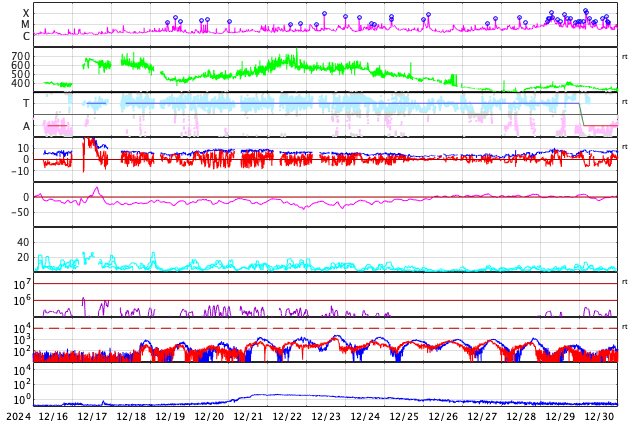The height and width of the screenshot is (424, 634).
Task: Click the 10^6 axis label
Action: [x=22, y=301]
